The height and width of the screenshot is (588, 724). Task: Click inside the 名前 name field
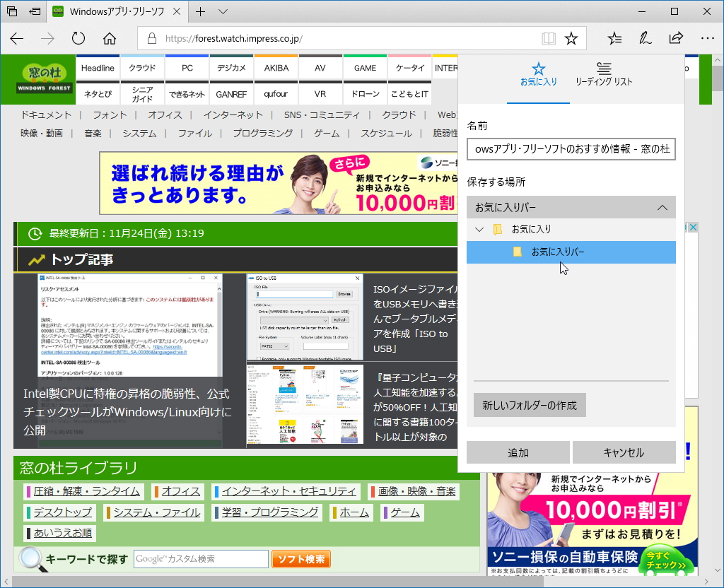pos(571,149)
